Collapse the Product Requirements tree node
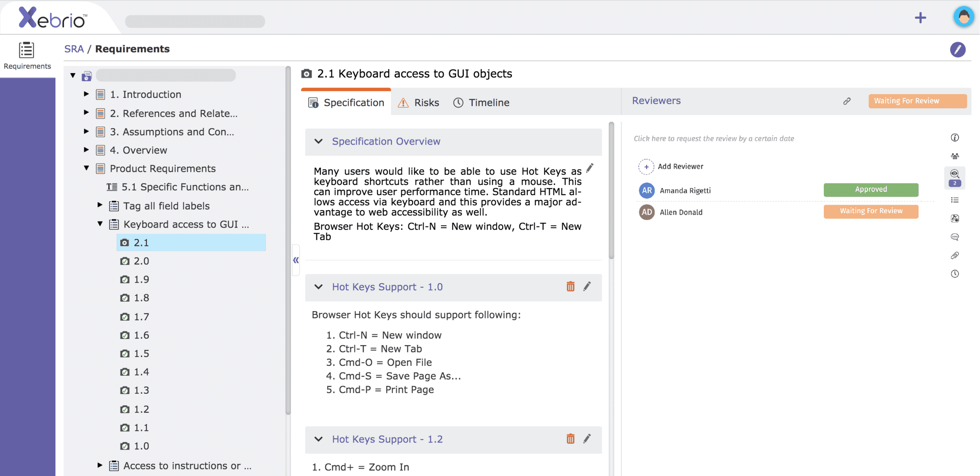980x476 pixels. pyautogui.click(x=87, y=168)
